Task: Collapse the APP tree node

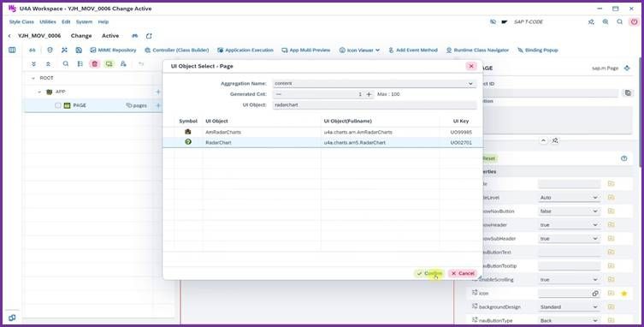Action: click(40, 92)
